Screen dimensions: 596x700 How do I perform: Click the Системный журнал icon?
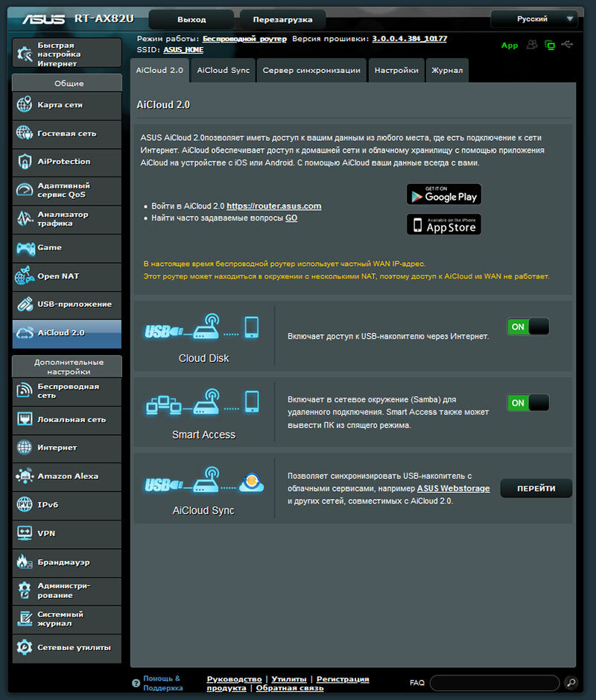[24, 619]
